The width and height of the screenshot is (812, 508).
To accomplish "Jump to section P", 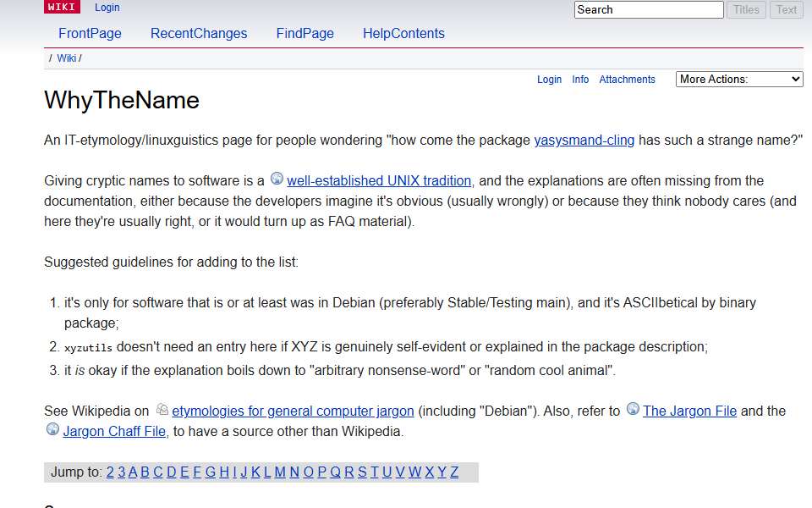I will (322, 472).
